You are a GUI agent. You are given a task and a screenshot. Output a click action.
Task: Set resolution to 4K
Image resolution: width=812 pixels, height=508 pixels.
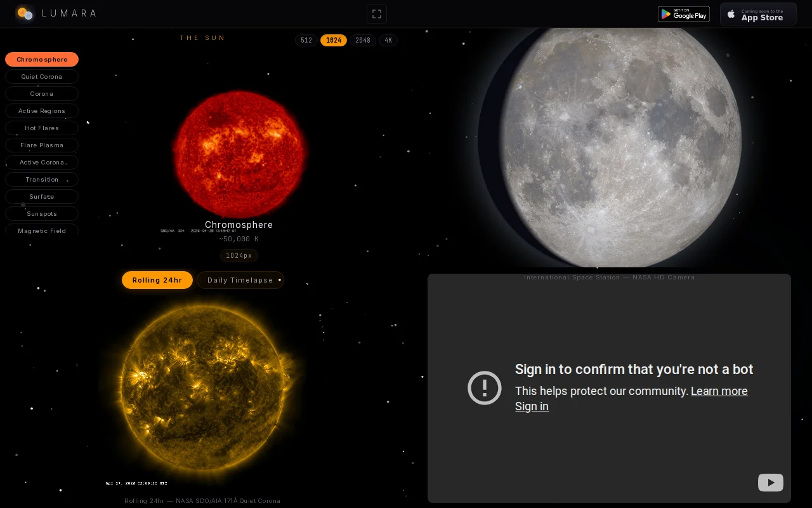[388, 41]
